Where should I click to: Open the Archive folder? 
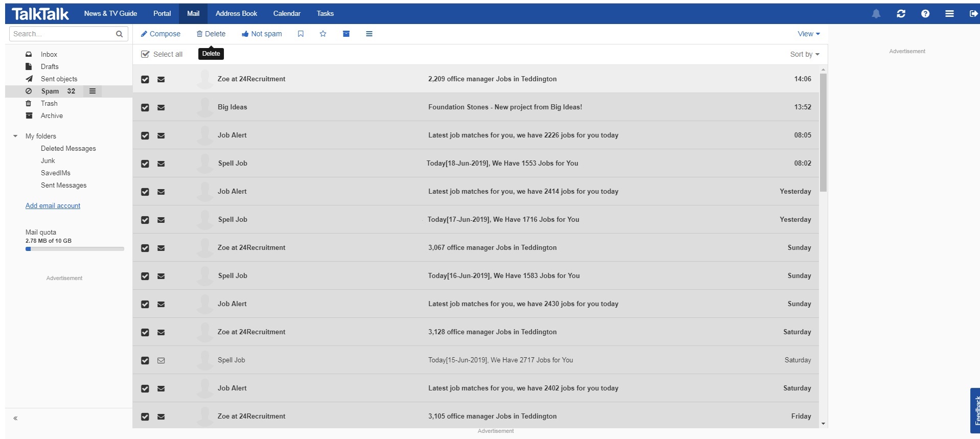point(52,115)
